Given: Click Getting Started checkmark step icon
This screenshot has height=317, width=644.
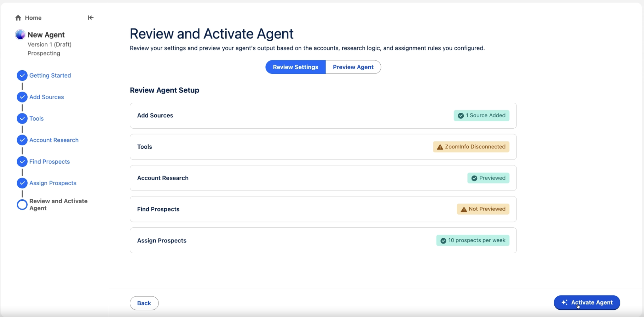Looking at the screenshot, I should tap(22, 76).
